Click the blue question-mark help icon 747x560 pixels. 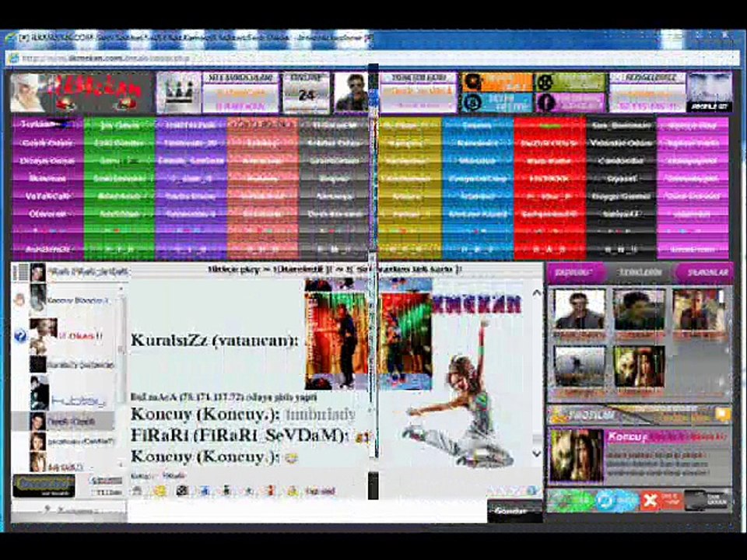point(20,336)
